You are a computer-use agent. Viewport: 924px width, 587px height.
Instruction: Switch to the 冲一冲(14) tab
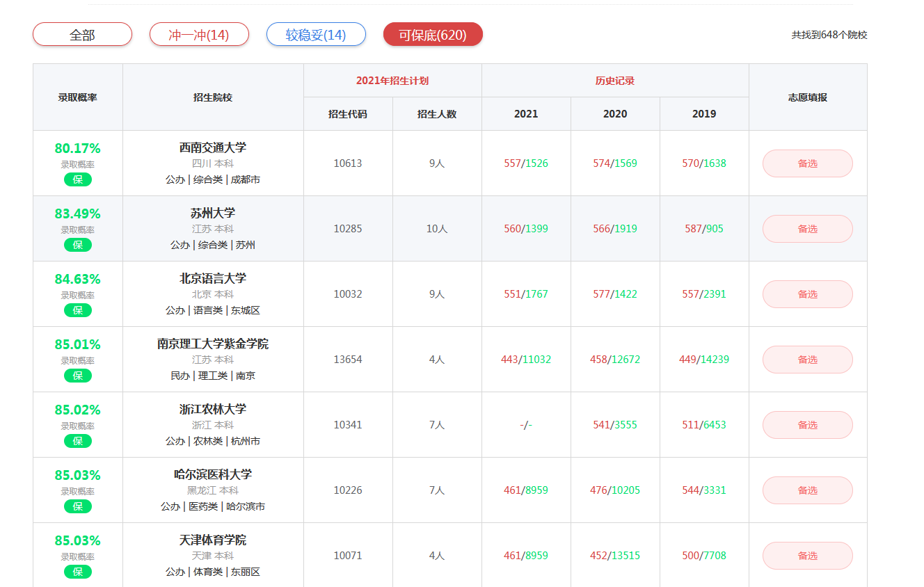[199, 34]
